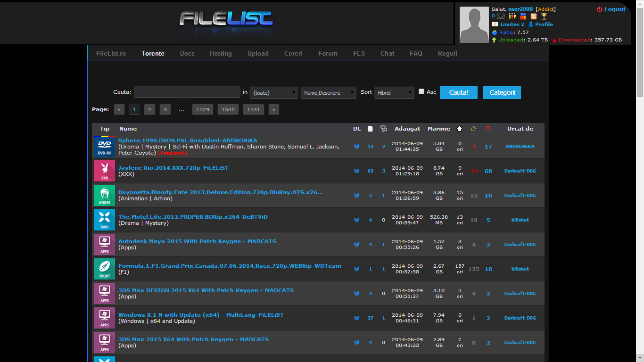The image size is (644, 362).
Task: Open the Hibrid sort dropdown
Action: point(394,92)
